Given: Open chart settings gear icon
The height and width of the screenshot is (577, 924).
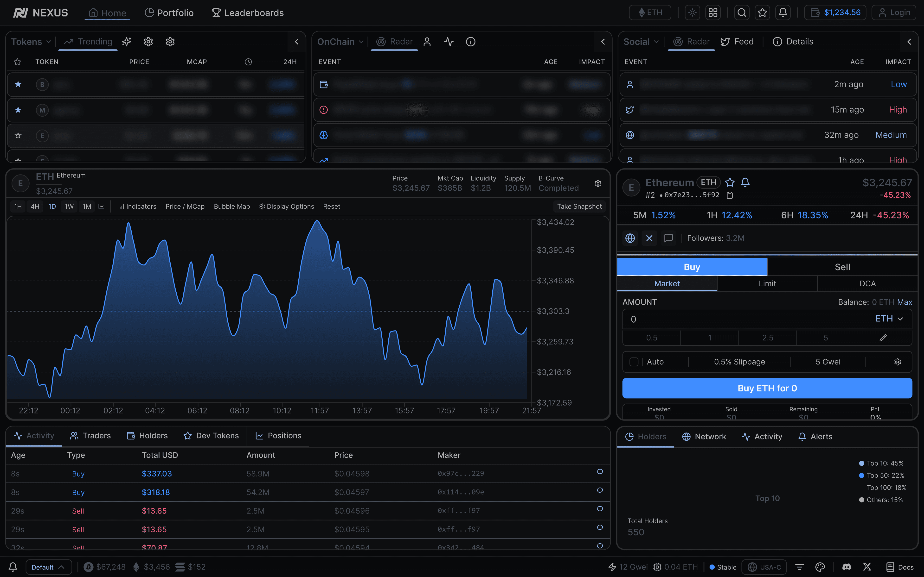Looking at the screenshot, I should (598, 183).
